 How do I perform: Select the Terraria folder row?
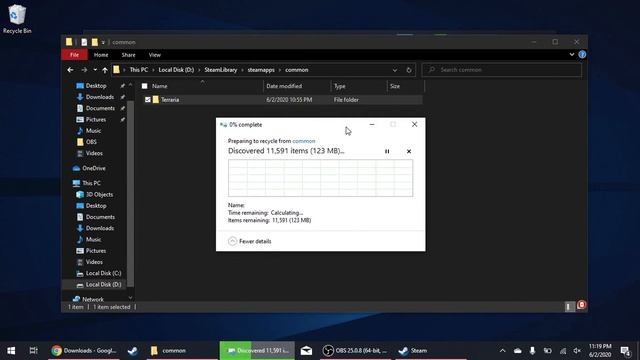tap(282, 100)
